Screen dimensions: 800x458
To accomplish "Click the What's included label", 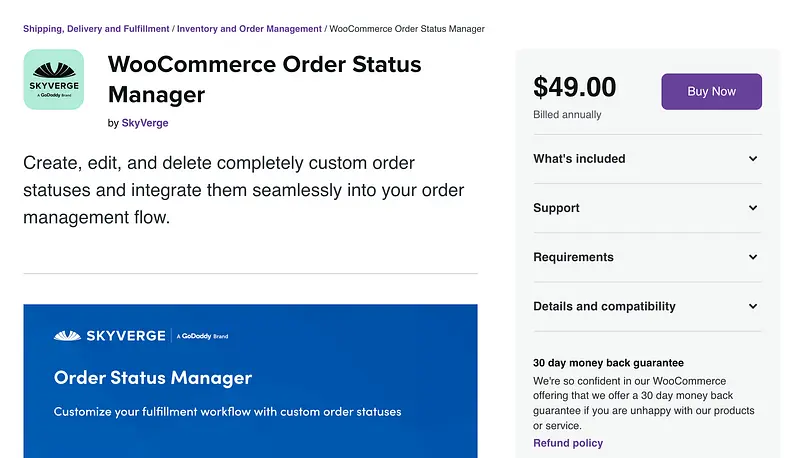I will click(x=579, y=159).
